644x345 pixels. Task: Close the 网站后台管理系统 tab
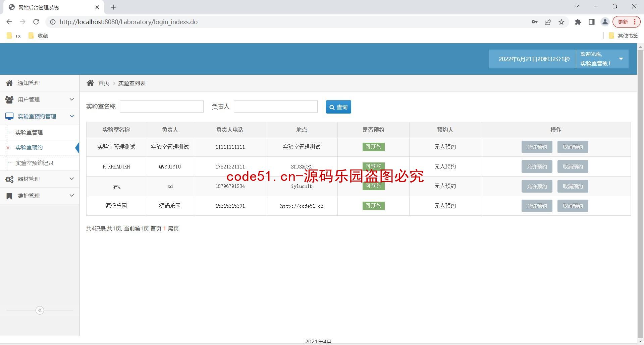point(97,7)
